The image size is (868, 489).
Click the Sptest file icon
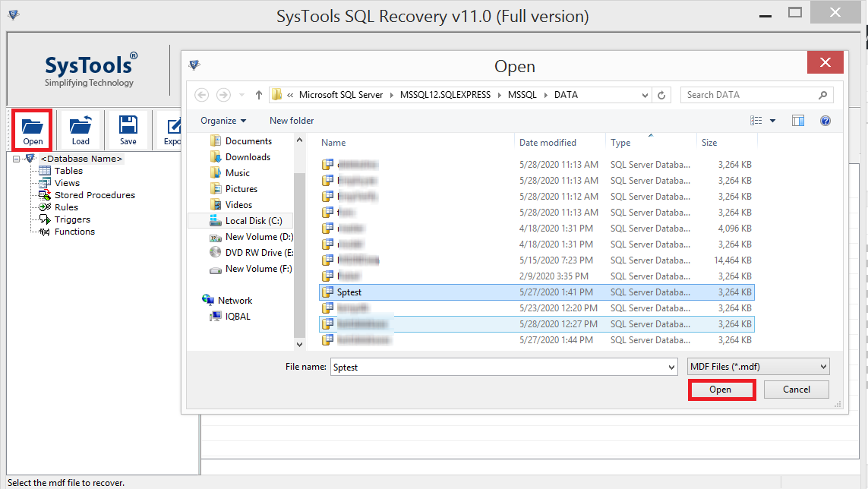(328, 292)
